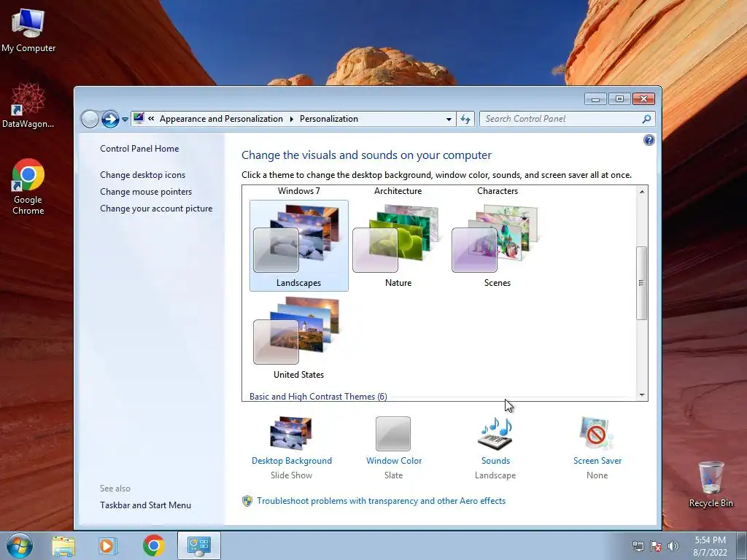Open Chrome from the taskbar

point(153,545)
